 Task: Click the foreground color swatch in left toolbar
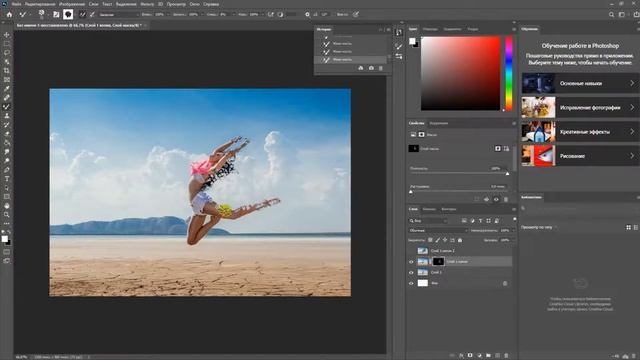(x=4, y=239)
